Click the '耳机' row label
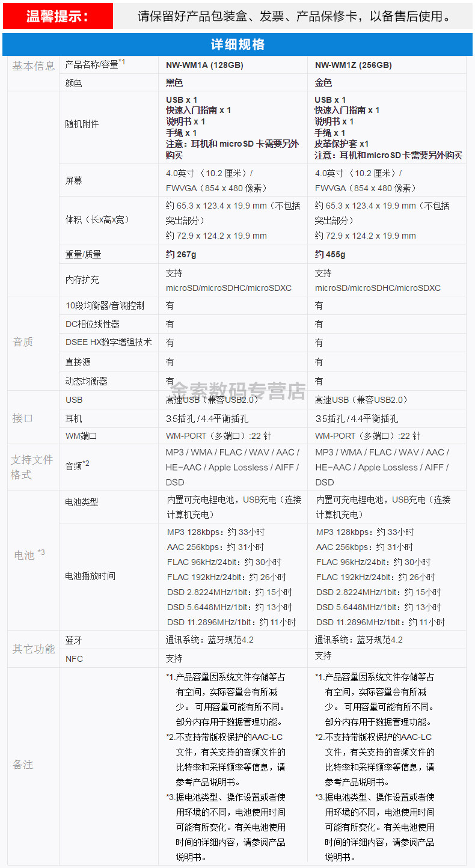475x868 pixels. 73,418
